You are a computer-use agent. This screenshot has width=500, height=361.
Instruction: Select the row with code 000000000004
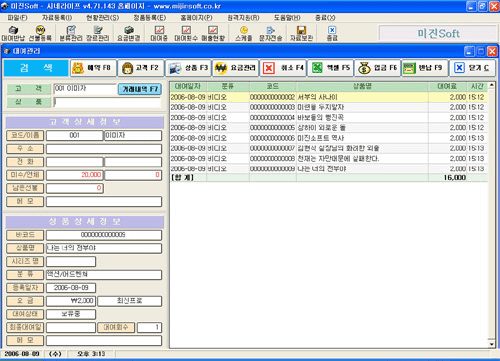click(x=329, y=118)
